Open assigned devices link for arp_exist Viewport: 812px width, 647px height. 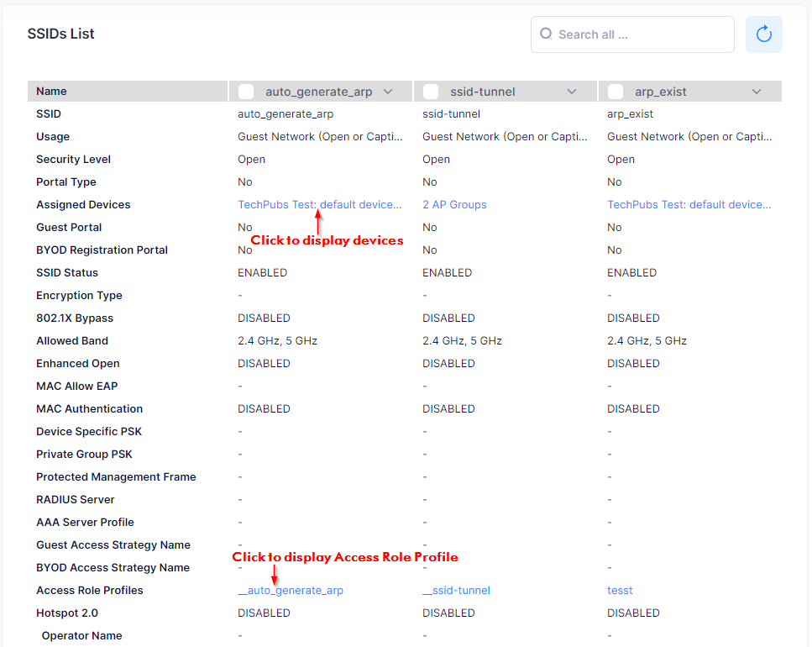[x=689, y=205]
